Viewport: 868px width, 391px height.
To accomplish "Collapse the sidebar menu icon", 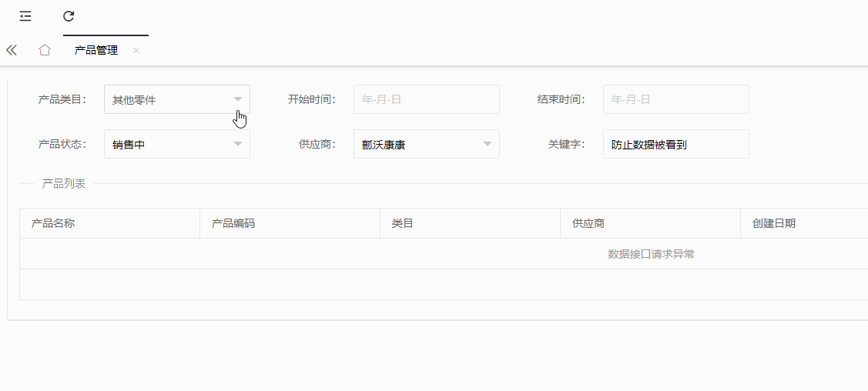I will pos(25,17).
